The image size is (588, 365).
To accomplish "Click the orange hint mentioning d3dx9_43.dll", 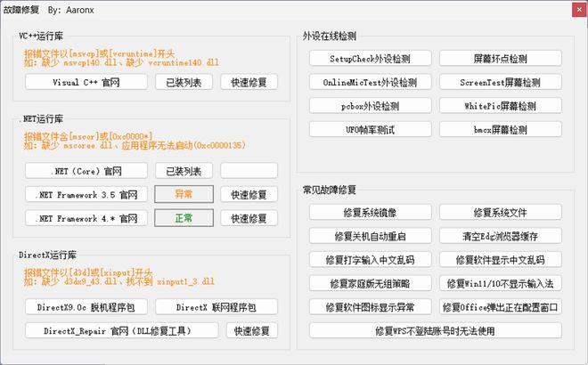I will [x=118, y=281].
